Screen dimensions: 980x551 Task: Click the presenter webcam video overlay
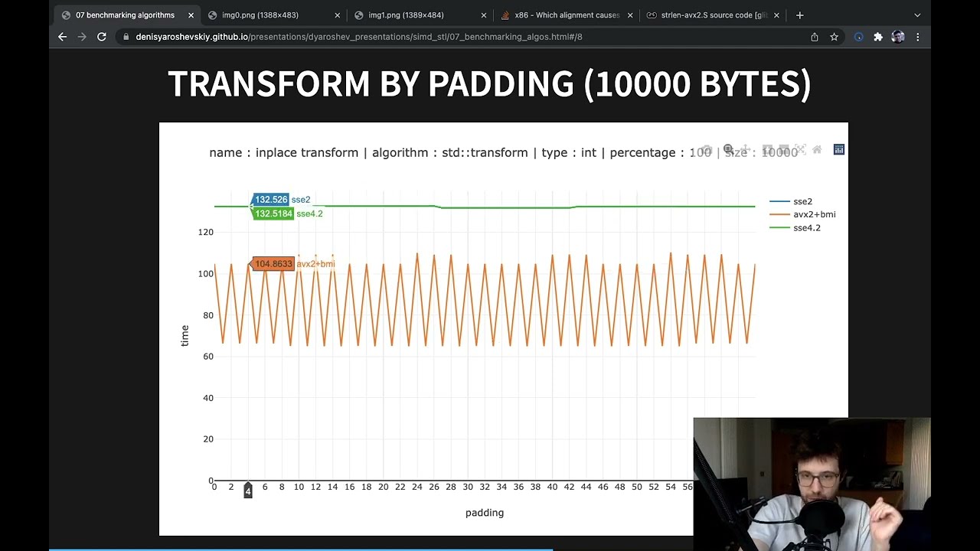pos(812,484)
